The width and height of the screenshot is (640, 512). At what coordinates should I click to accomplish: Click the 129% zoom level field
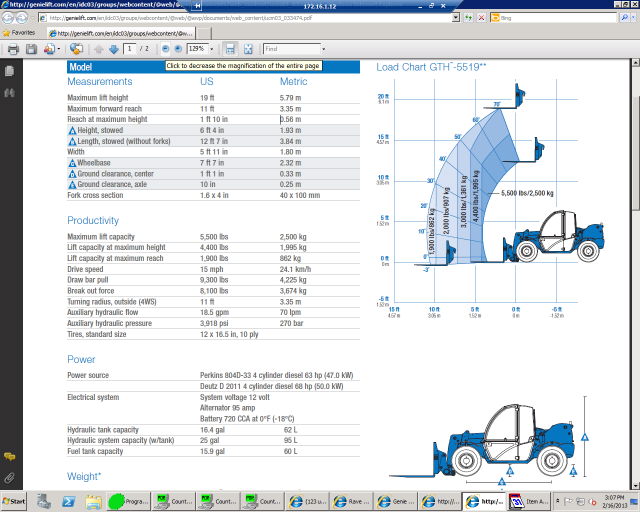[198, 49]
